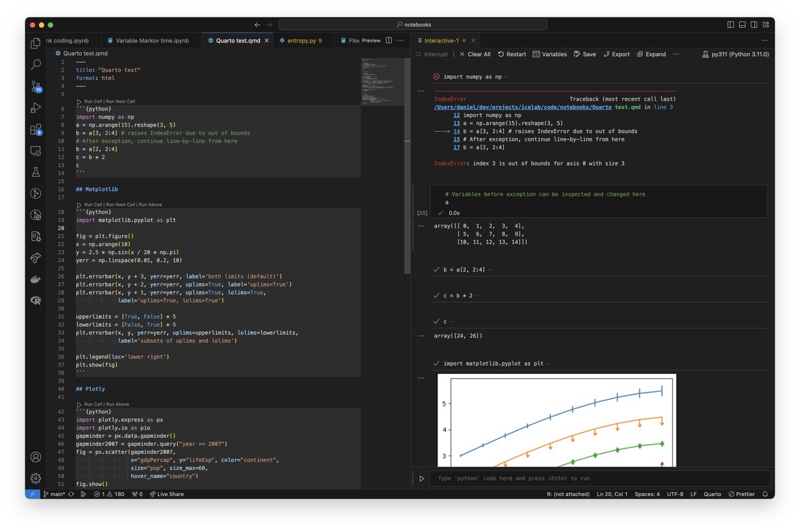Close the Quarto test.qmd tab
The height and width of the screenshot is (532, 800).
[x=267, y=41]
